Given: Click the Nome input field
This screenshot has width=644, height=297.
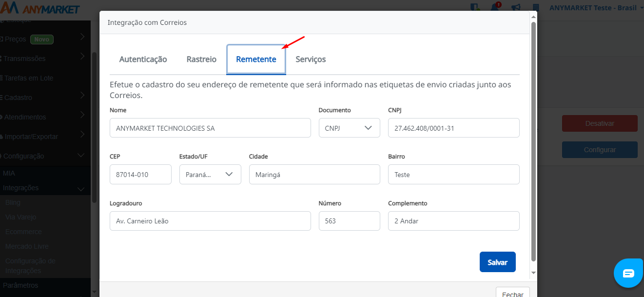Looking at the screenshot, I should coord(210,128).
